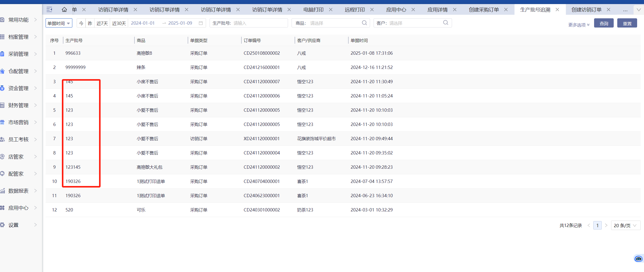Click the 常用功能 sidebar icon
The image size is (644, 272).
(x=2, y=20)
